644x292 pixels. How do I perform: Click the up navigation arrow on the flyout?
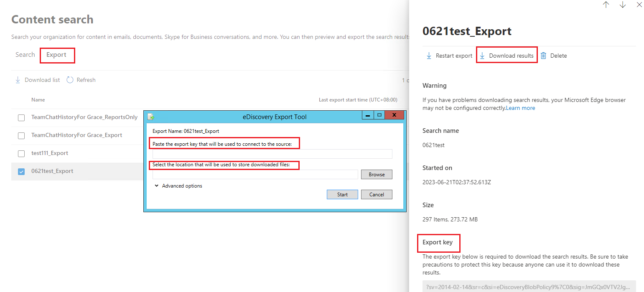[606, 5]
